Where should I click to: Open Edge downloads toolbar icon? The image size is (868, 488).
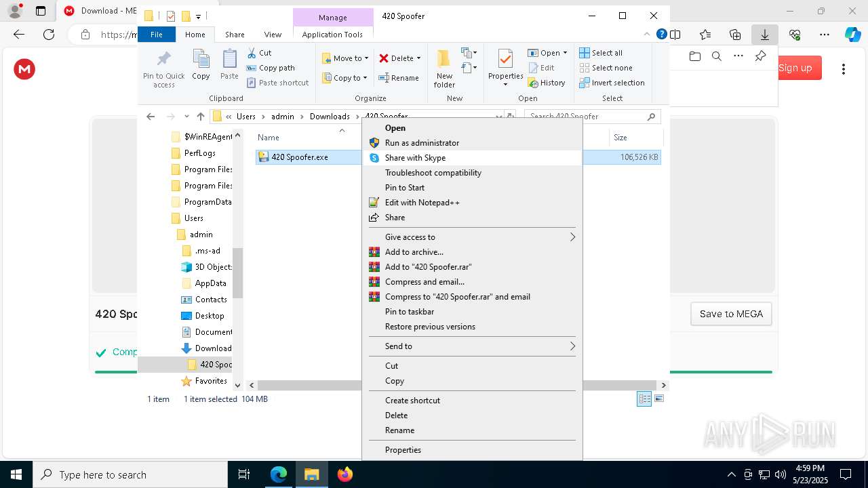[x=765, y=35]
